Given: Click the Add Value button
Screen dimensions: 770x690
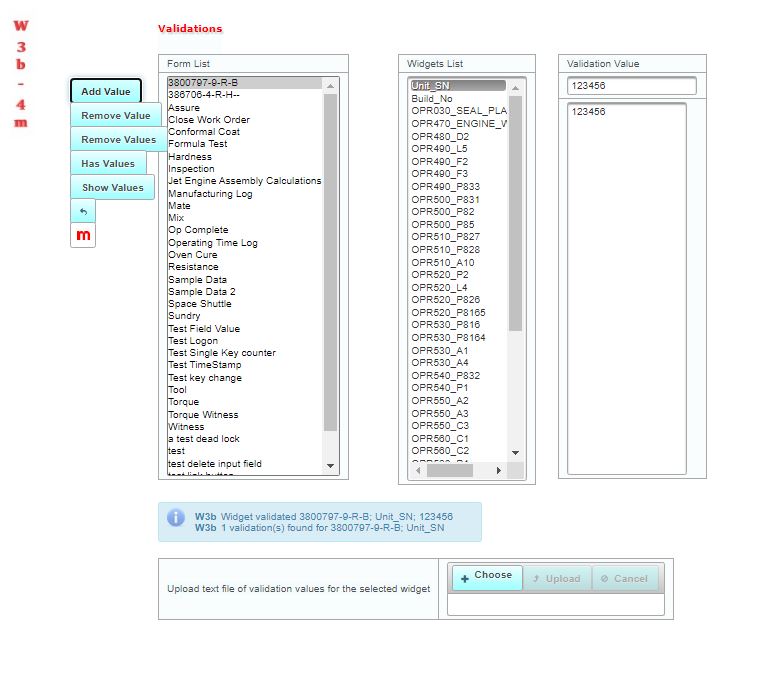Looking at the screenshot, I should [x=106, y=91].
